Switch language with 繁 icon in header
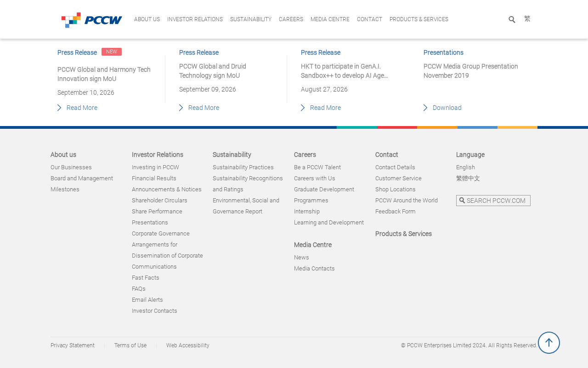 527,19
